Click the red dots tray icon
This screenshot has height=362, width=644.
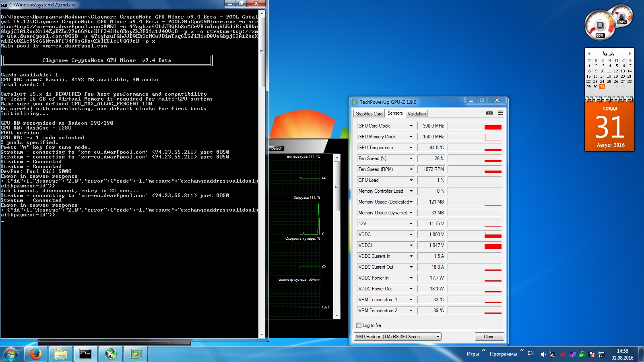point(563,354)
